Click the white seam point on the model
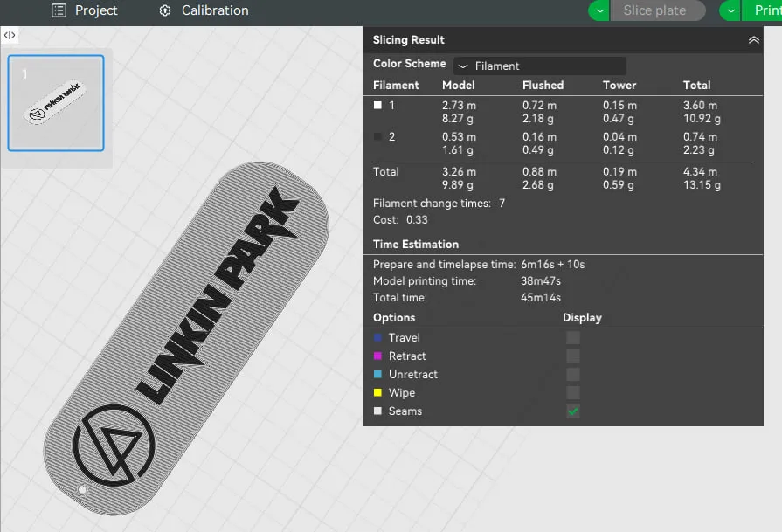The height and width of the screenshot is (532, 782). 82,489
